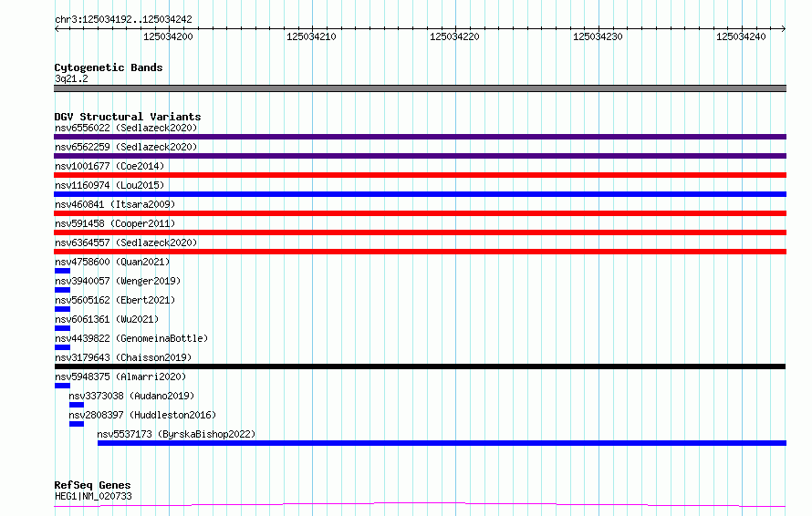Select the short blue bar under nsv2808397
The height and width of the screenshot is (516, 812).
coord(77,424)
